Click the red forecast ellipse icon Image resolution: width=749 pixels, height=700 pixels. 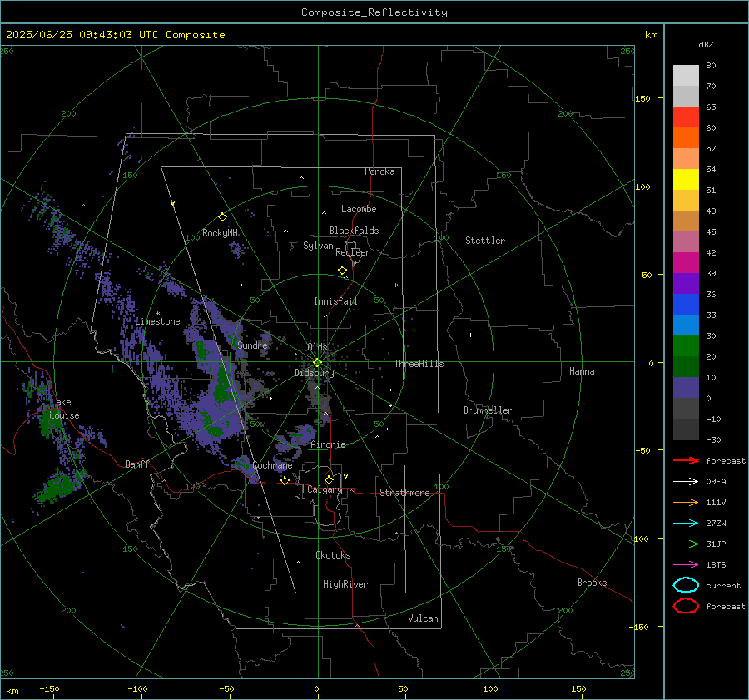click(686, 606)
